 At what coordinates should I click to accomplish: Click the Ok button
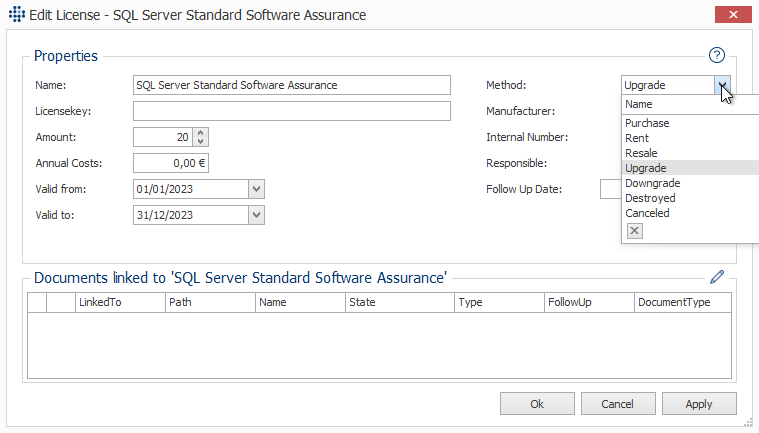click(x=537, y=403)
